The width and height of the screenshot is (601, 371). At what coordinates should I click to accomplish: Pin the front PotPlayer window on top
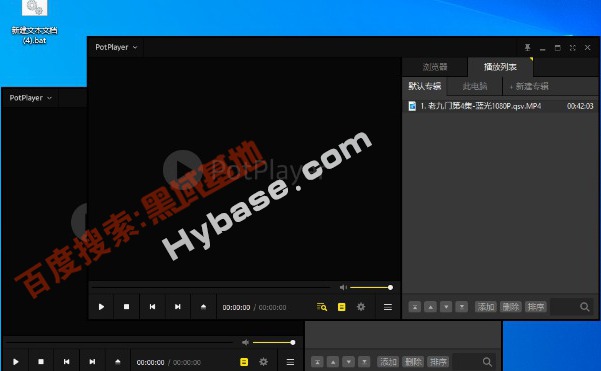[x=527, y=48]
